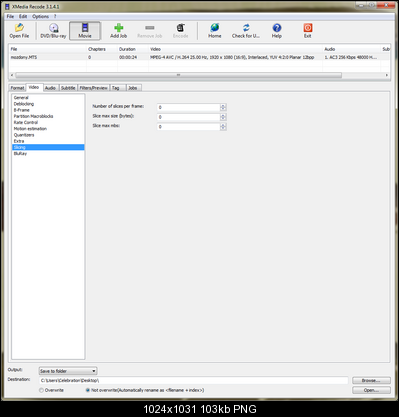Click Check for Updates icon
Image resolution: width=399 pixels, height=417 pixels.
tap(246, 31)
